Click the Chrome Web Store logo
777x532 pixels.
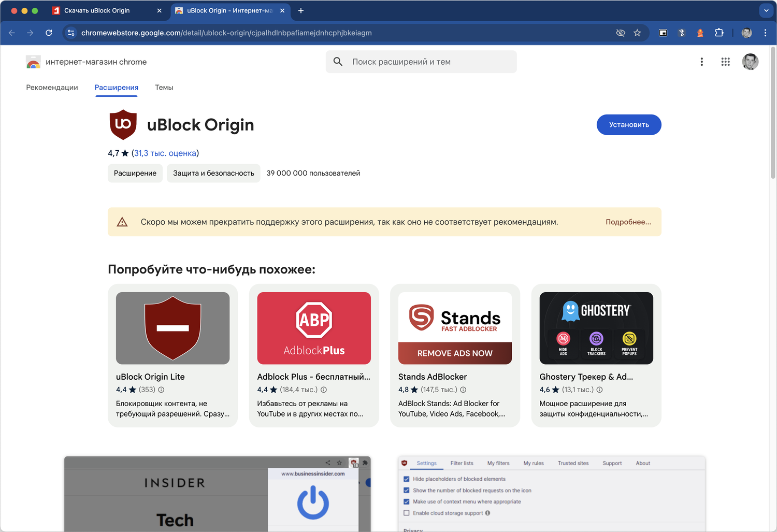33,62
